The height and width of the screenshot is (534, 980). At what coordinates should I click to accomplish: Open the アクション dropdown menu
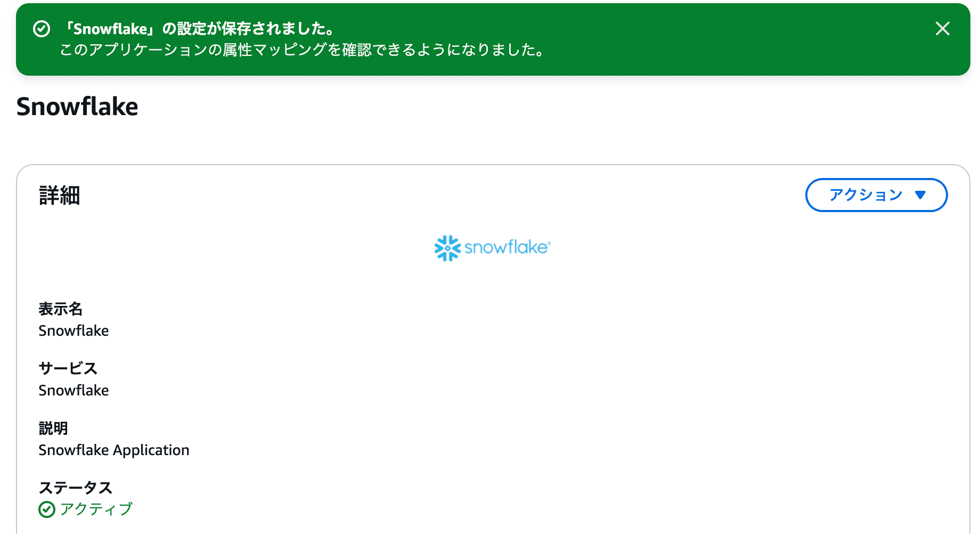(x=876, y=195)
